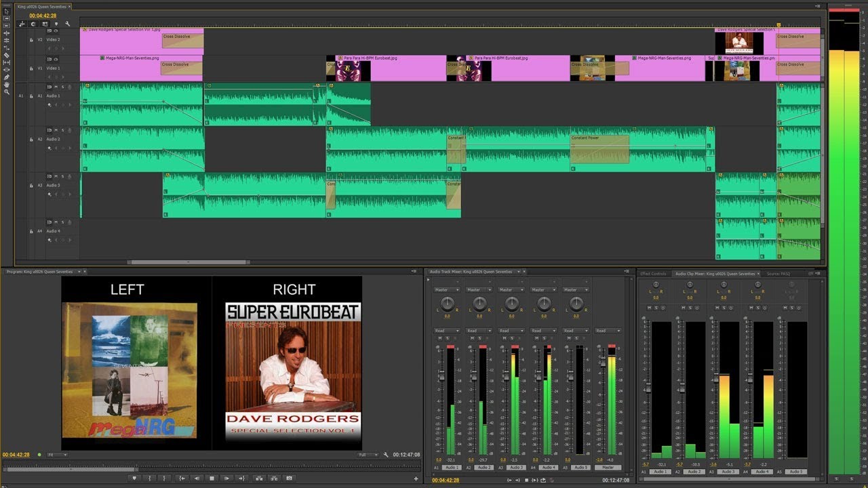Open the Fit zoom level dropdown
868x488 pixels.
tap(57, 455)
